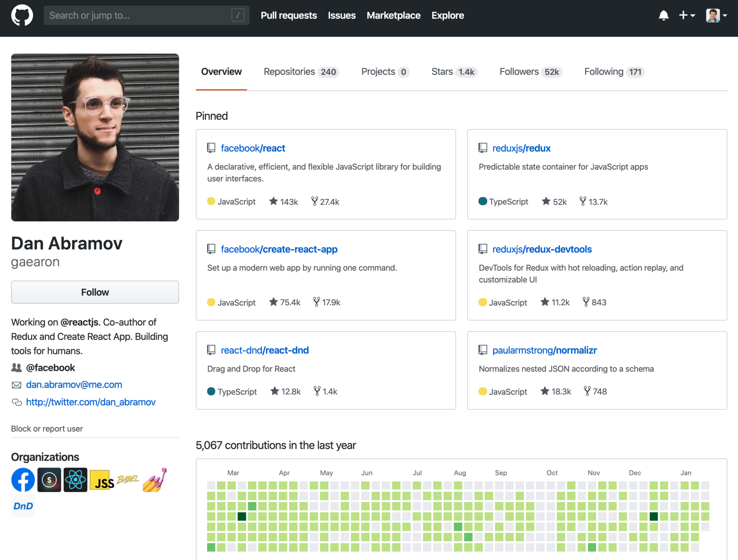Click the Follow button
The height and width of the screenshot is (560, 738).
click(x=95, y=292)
